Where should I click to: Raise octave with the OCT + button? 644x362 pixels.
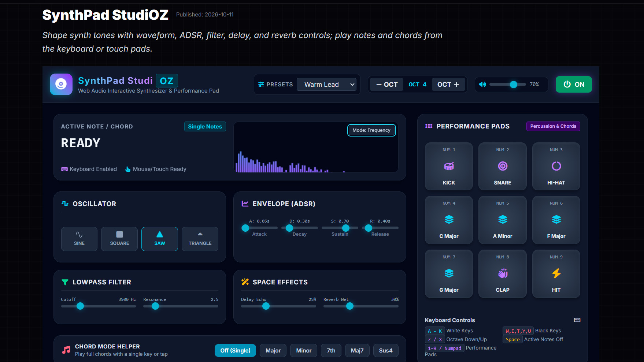[x=448, y=85]
